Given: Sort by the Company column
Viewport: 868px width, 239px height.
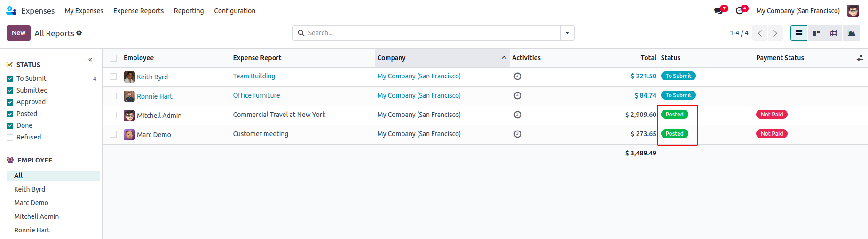Looking at the screenshot, I should 391,58.
